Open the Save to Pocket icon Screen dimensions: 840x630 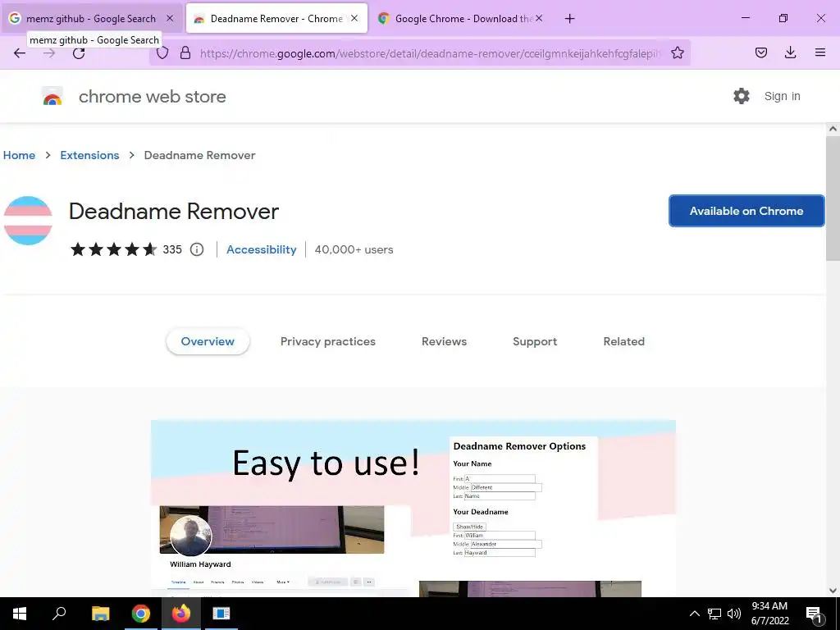761,52
